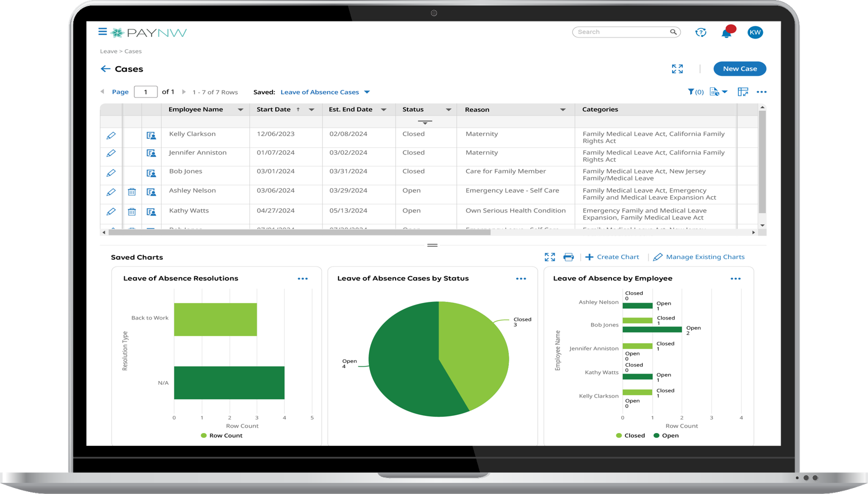Open Leave of Absence Resolutions options menu
This screenshot has height=494, width=868.
pyautogui.click(x=303, y=279)
